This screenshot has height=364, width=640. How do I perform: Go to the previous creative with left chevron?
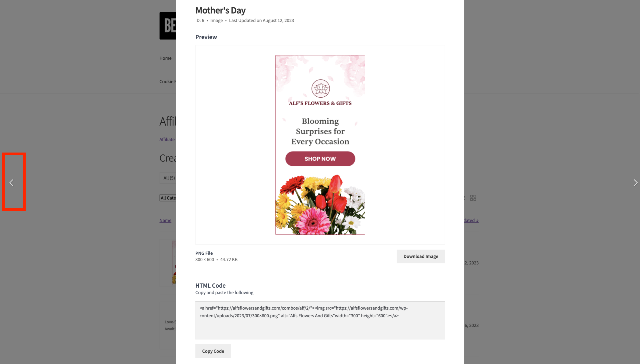pyautogui.click(x=11, y=183)
